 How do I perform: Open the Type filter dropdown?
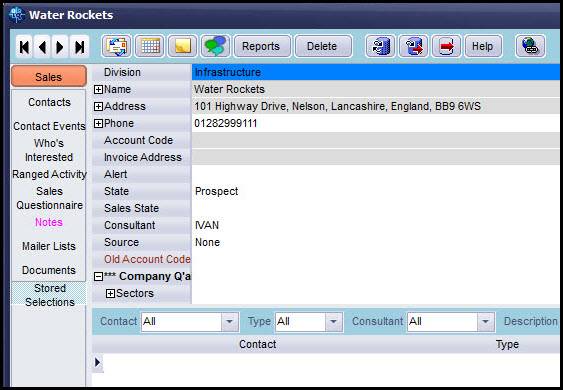pyautogui.click(x=334, y=321)
